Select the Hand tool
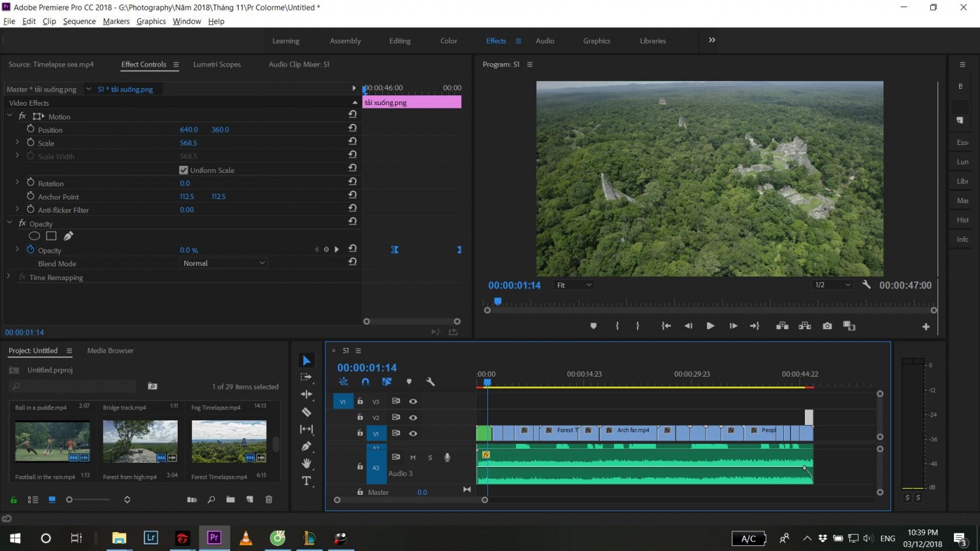 pos(306,464)
